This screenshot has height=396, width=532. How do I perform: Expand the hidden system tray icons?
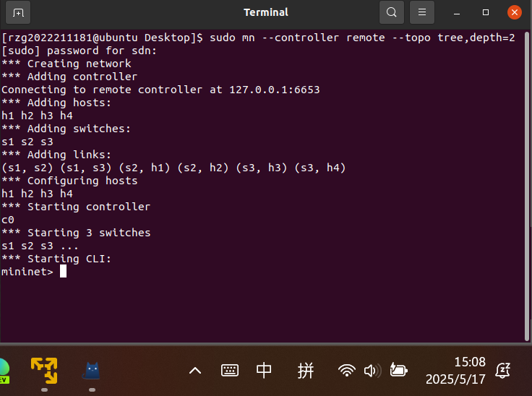[x=195, y=371]
